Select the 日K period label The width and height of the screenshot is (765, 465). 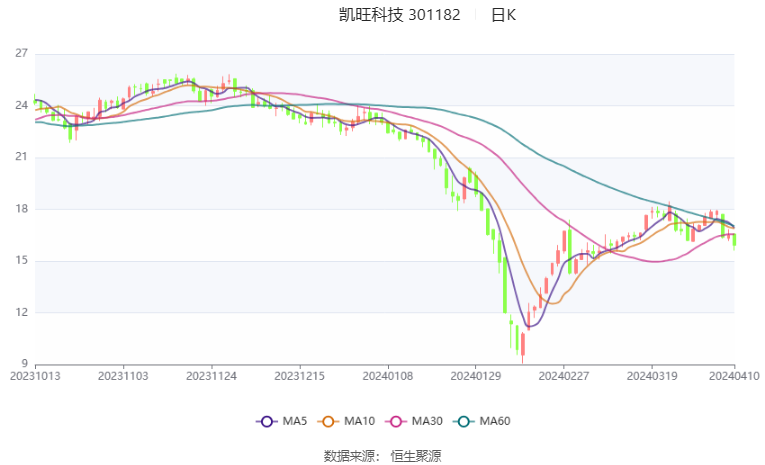[504, 15]
